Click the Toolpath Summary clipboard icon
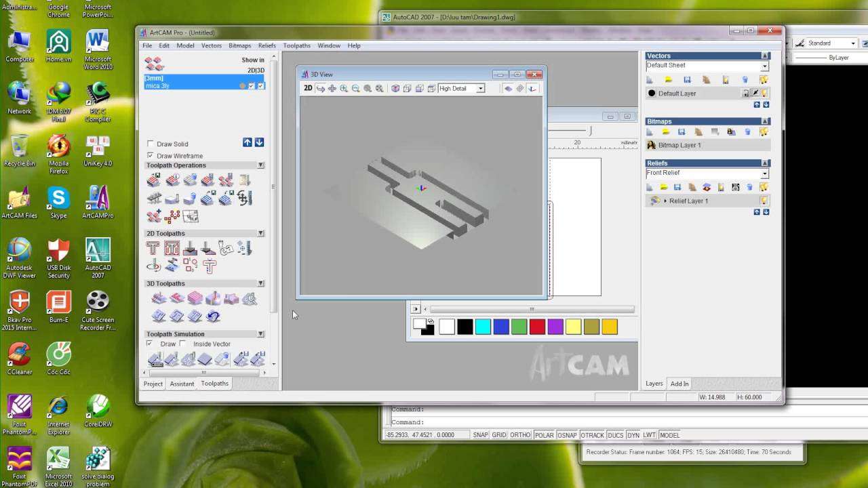The image size is (868, 488). coord(244,180)
